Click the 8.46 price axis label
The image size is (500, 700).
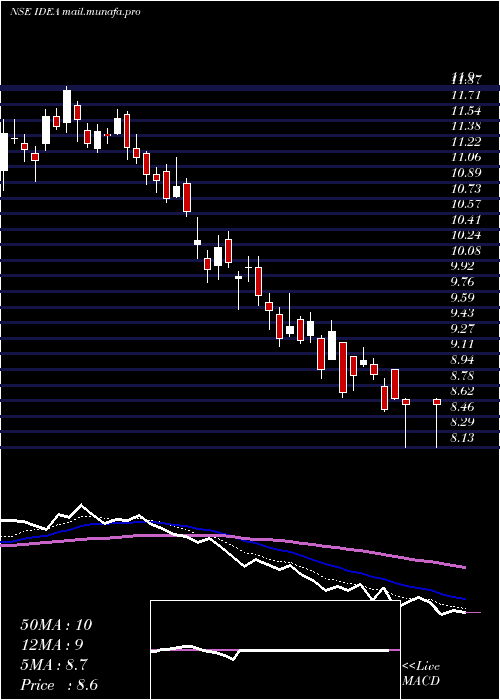pyautogui.click(x=463, y=406)
